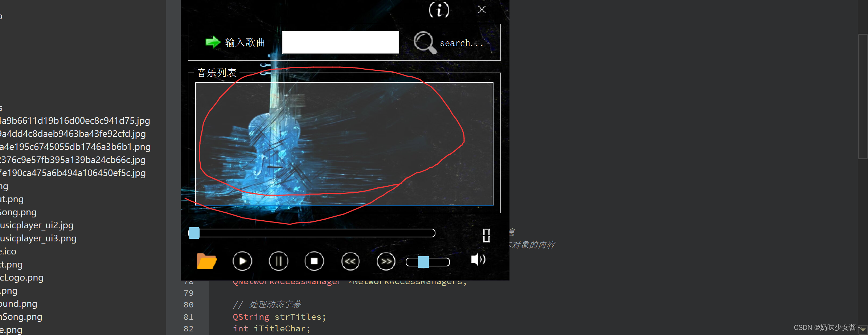Click the green arrow icon beside 输入歌曲

[x=213, y=42]
